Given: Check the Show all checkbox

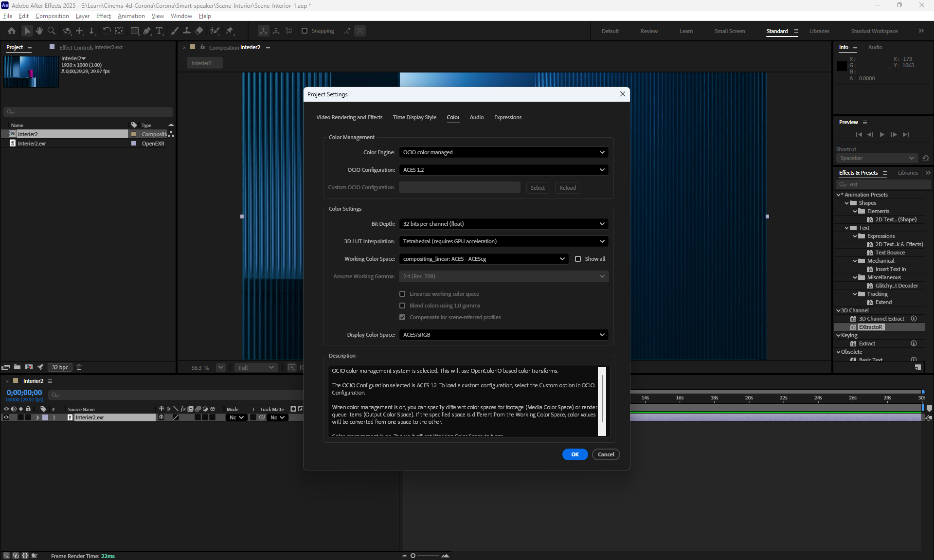Looking at the screenshot, I should point(578,259).
